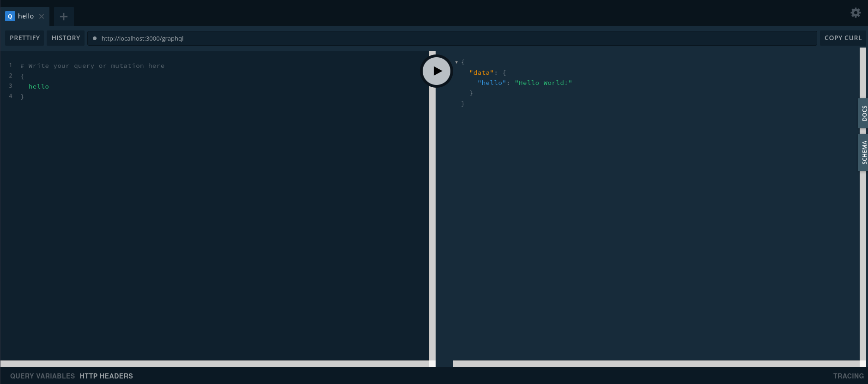
Task: Focus the localhost:3000/graphql endpoint field
Action: coord(416,38)
